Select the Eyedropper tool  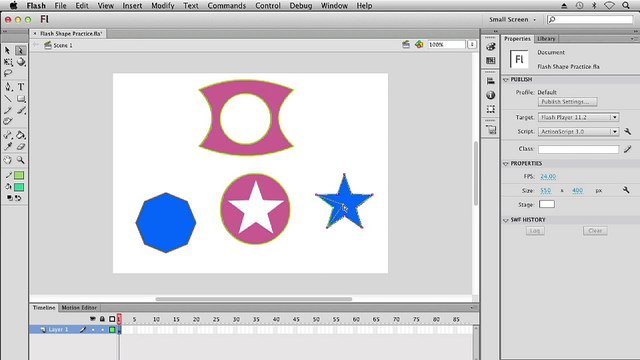pyautogui.click(x=8, y=147)
